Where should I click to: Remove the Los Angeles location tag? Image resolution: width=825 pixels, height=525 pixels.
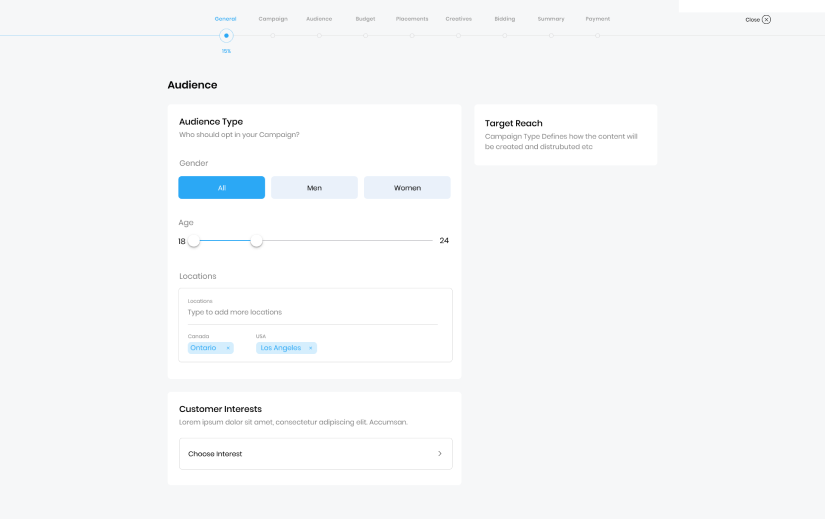tap(310, 348)
